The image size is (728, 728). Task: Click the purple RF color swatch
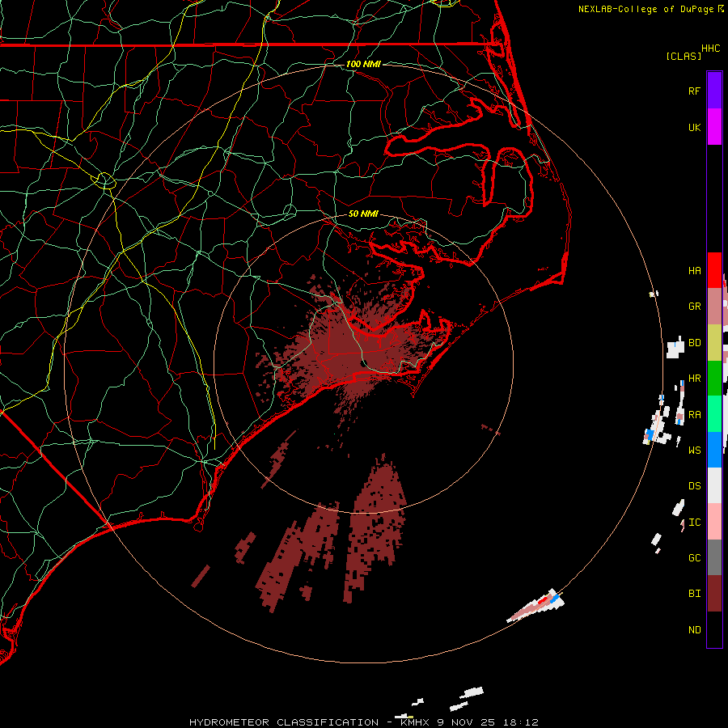714,91
